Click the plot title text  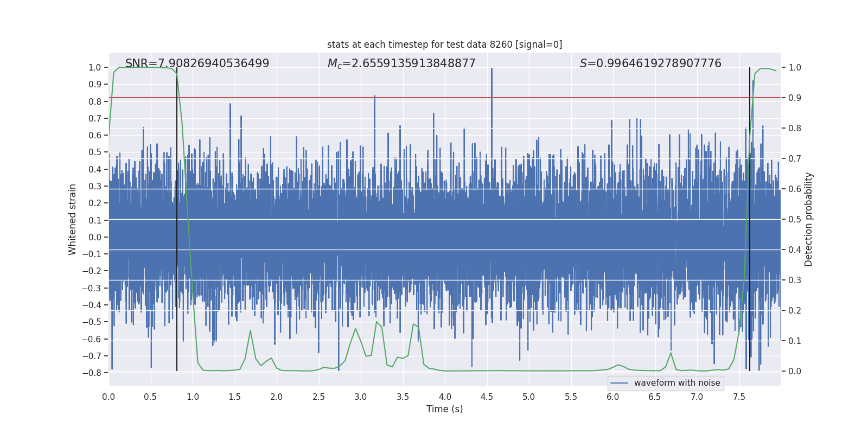click(x=444, y=44)
